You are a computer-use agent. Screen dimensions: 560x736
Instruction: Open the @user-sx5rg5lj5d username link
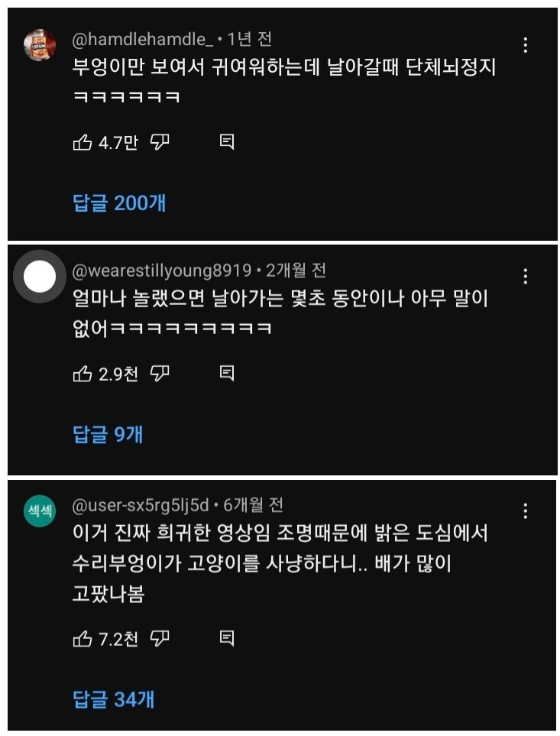click(141, 505)
